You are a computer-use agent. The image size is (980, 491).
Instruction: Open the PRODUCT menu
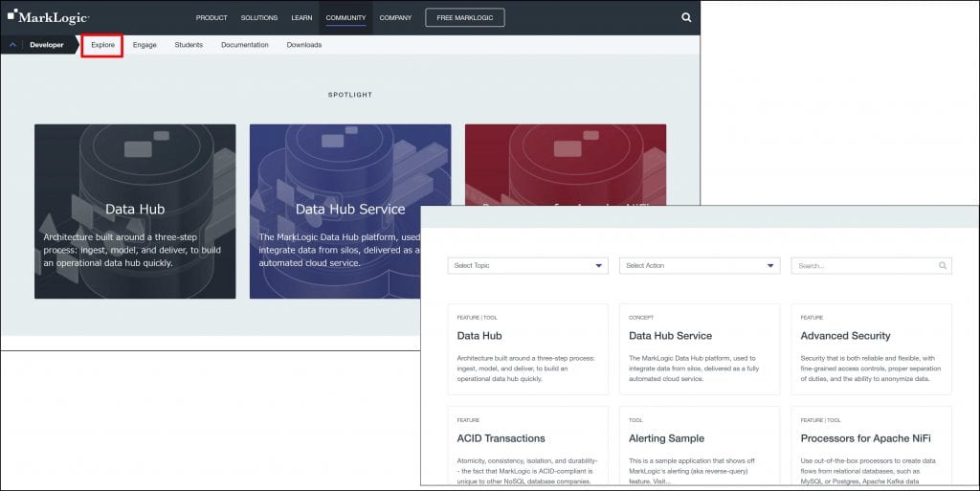[212, 17]
